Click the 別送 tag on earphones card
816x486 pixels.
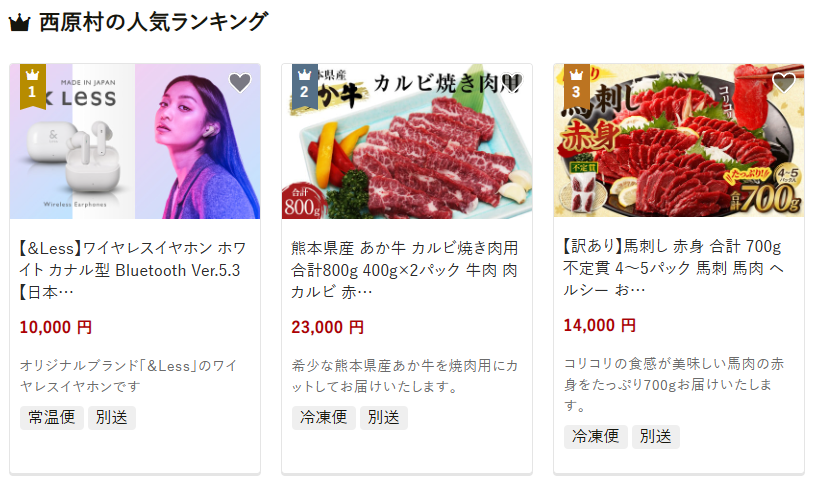point(112,418)
